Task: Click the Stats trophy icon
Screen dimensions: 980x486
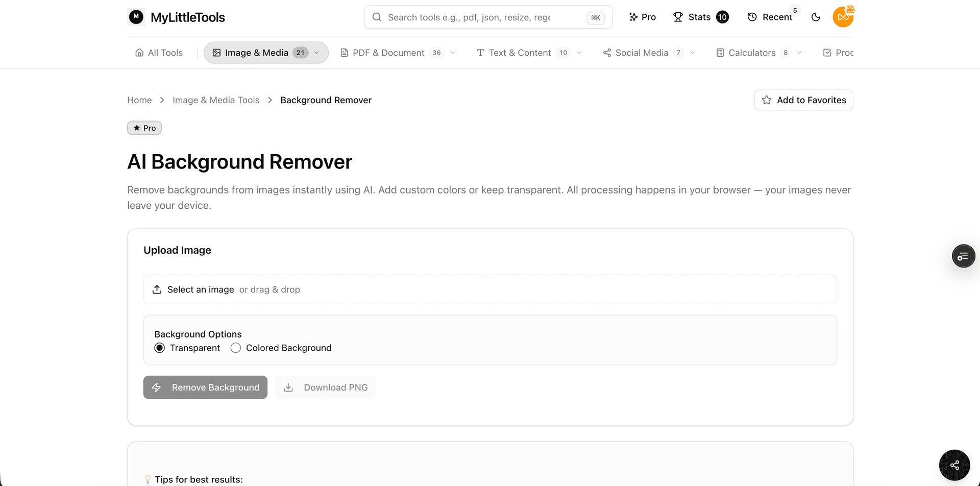Action: click(678, 17)
